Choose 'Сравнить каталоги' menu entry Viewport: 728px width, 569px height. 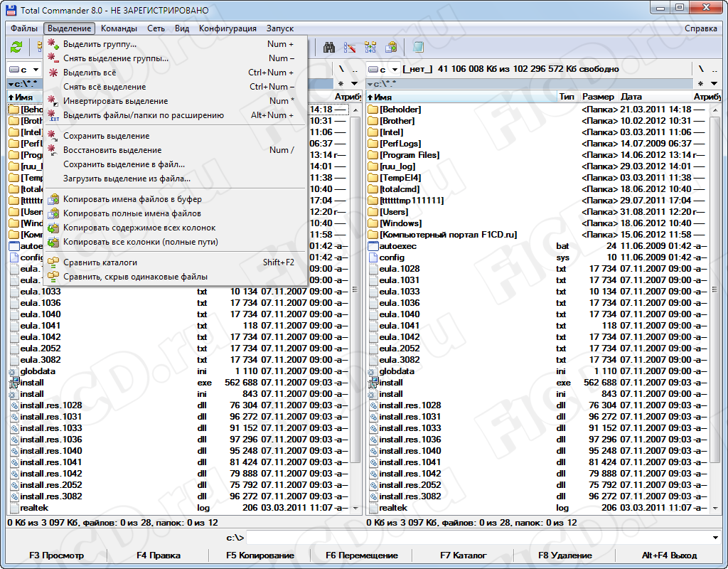click(x=176, y=262)
